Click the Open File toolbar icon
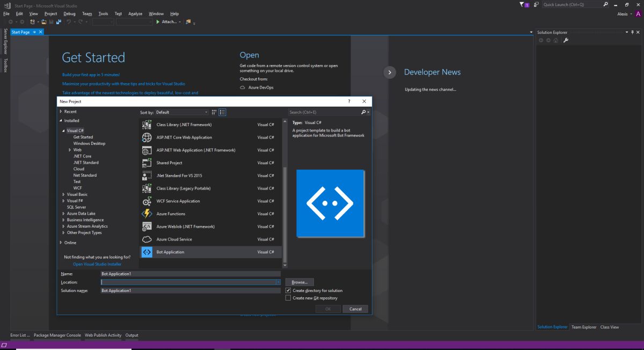The width and height of the screenshot is (644, 350). click(44, 22)
